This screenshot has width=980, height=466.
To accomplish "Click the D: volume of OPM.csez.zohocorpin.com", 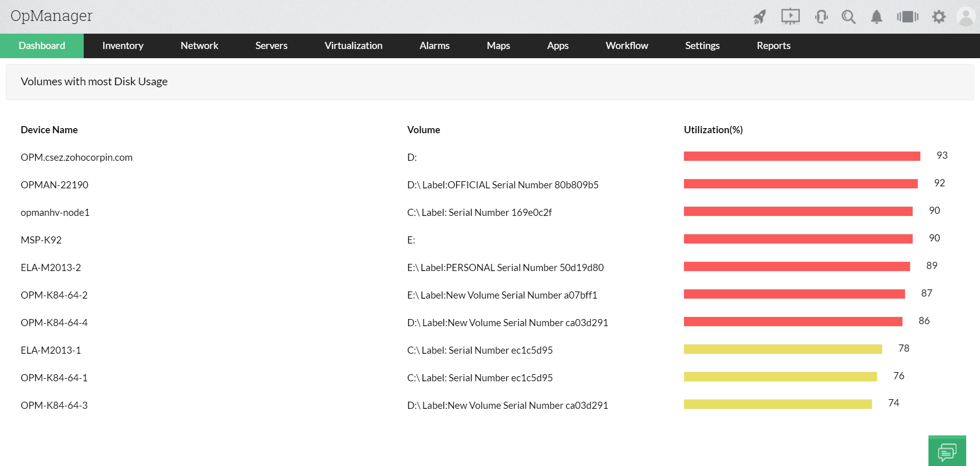I will click(x=412, y=158).
